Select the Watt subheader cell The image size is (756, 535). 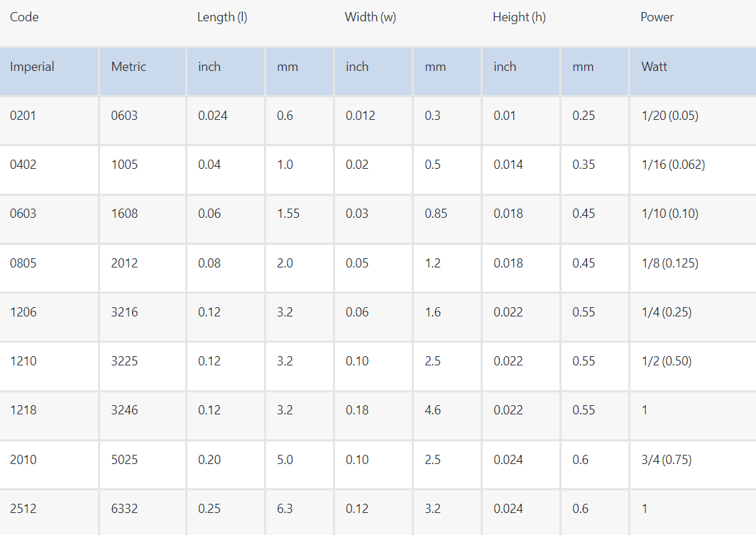(654, 67)
